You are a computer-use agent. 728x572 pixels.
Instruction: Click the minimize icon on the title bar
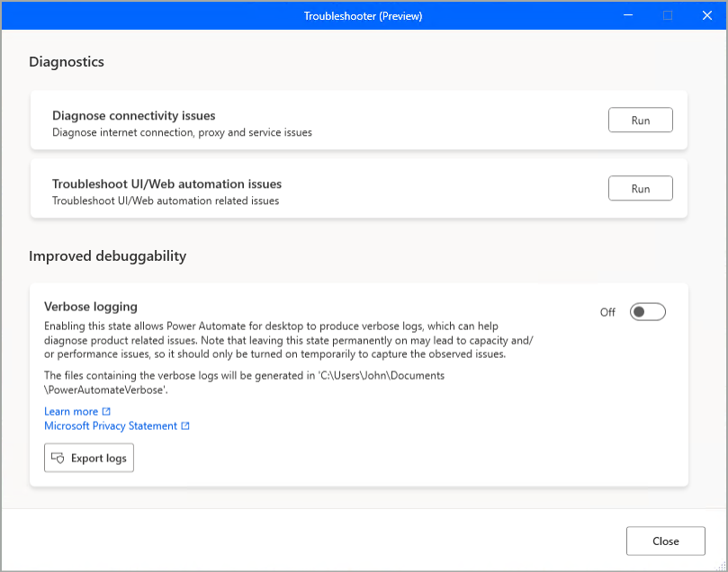point(627,15)
